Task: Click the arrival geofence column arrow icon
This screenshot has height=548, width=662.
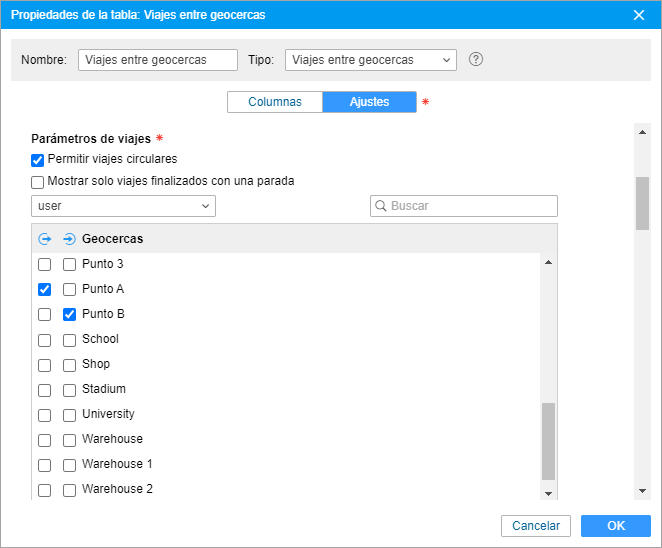Action: [x=69, y=239]
